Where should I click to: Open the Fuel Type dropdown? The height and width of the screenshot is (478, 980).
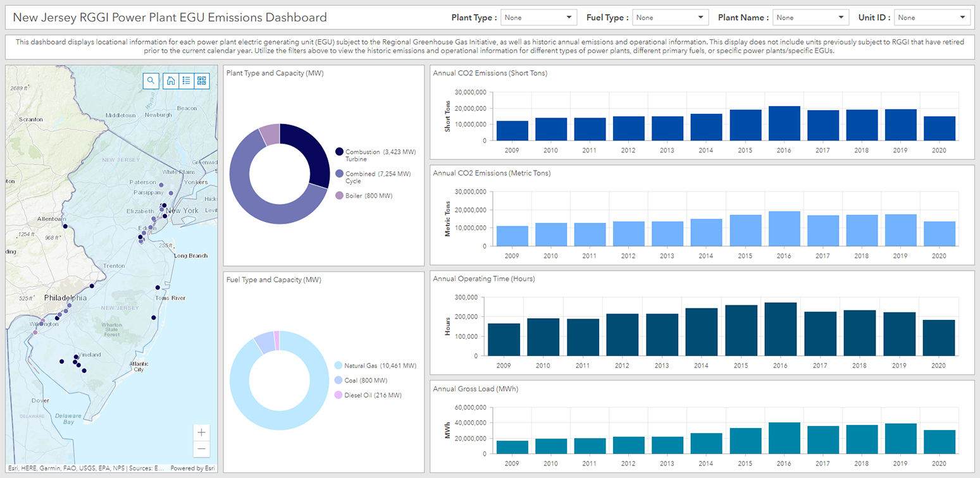tap(670, 18)
